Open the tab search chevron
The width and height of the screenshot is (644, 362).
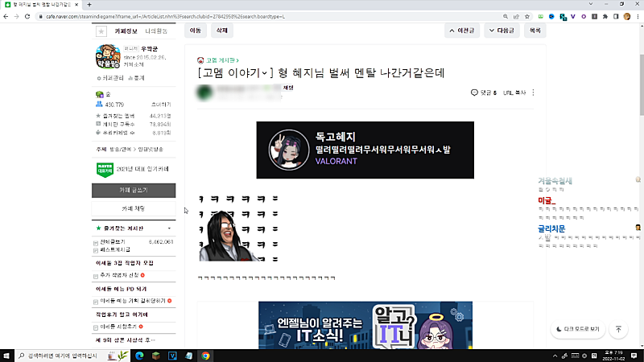pos(591,4)
